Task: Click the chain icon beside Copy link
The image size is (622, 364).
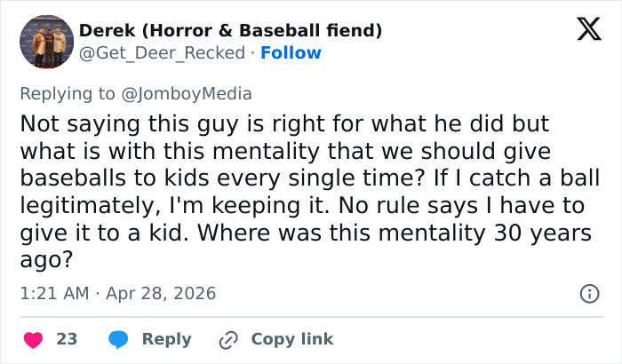Action: [x=229, y=339]
